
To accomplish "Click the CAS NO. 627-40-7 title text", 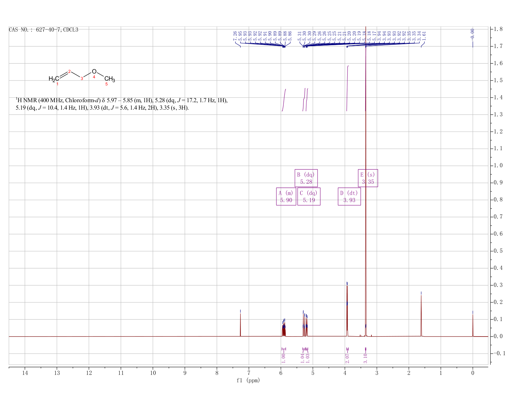I will [44, 30].
